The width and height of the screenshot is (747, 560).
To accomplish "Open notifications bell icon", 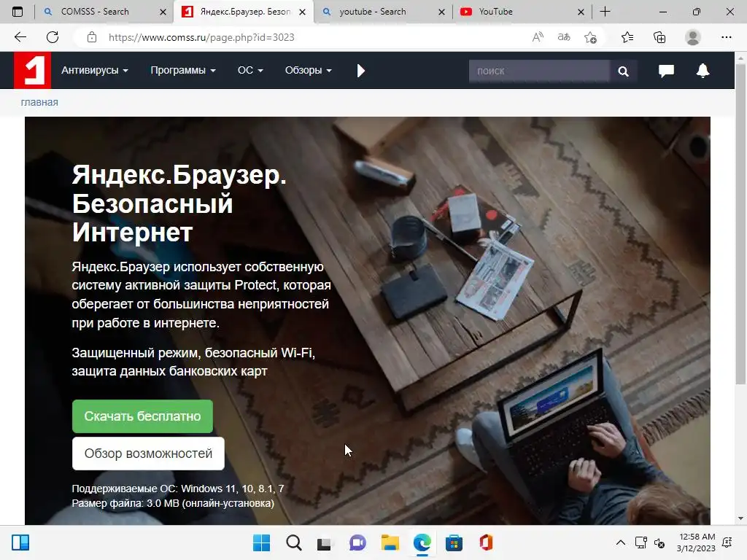I will 703,71.
